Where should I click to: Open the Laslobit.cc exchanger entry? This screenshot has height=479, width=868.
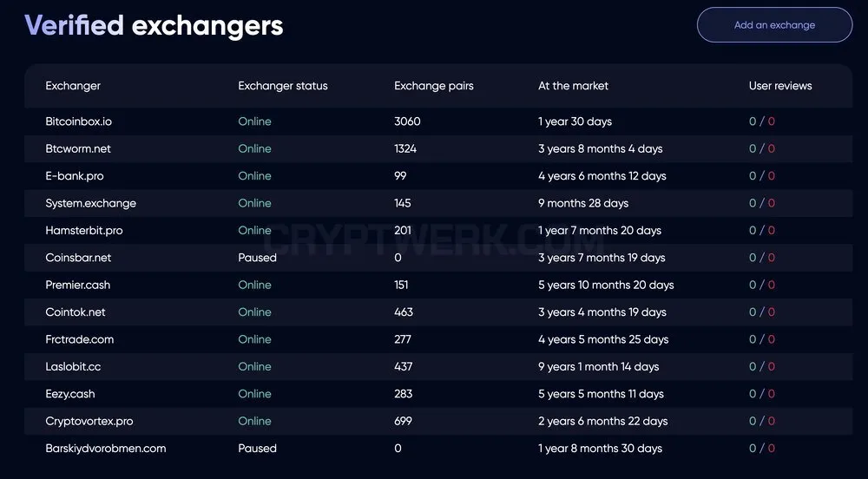tap(73, 367)
